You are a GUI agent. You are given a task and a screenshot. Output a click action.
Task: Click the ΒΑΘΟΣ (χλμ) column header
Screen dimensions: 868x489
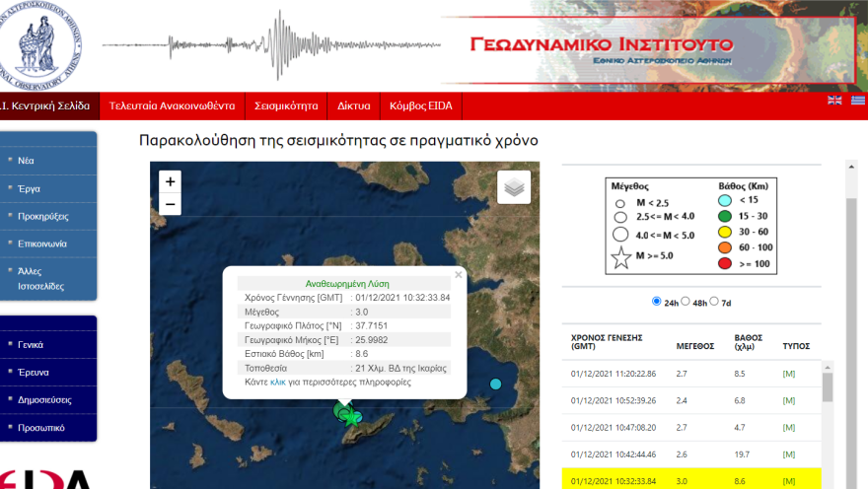coord(749,342)
